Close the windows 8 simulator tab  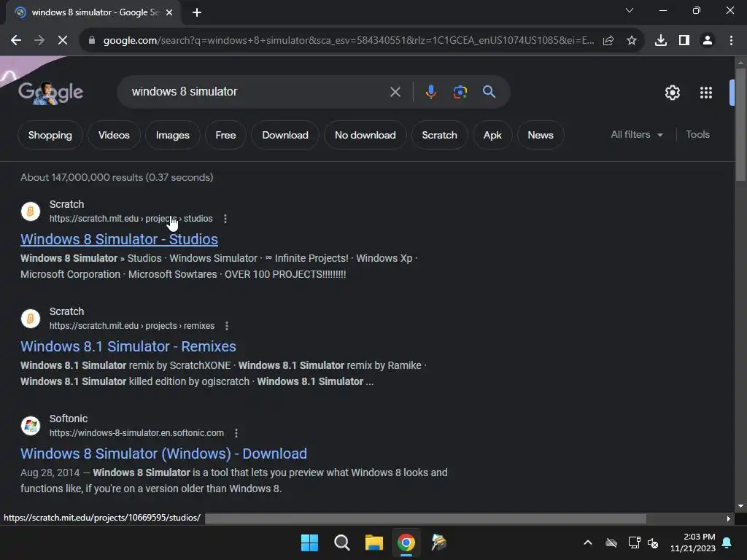(169, 12)
